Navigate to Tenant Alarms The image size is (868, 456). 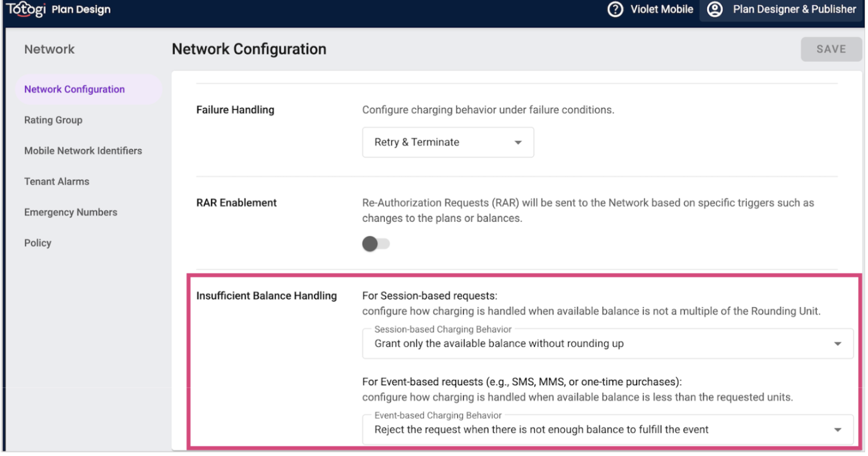pyautogui.click(x=57, y=182)
